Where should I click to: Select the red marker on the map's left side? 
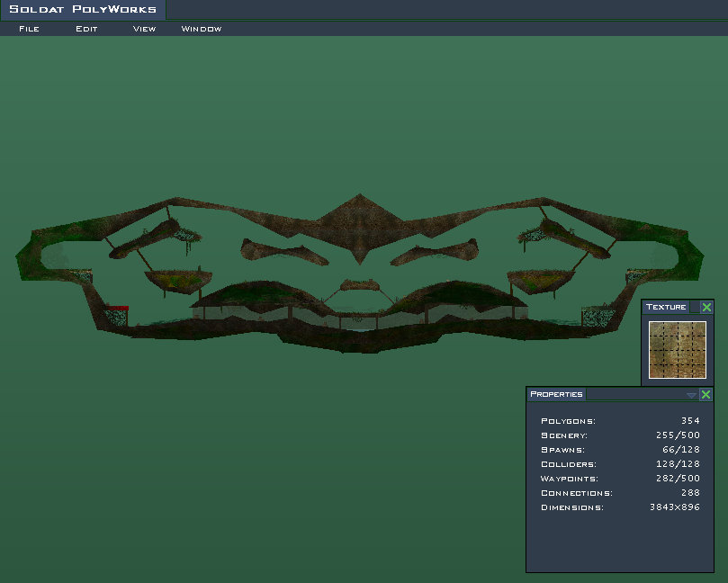[117, 309]
